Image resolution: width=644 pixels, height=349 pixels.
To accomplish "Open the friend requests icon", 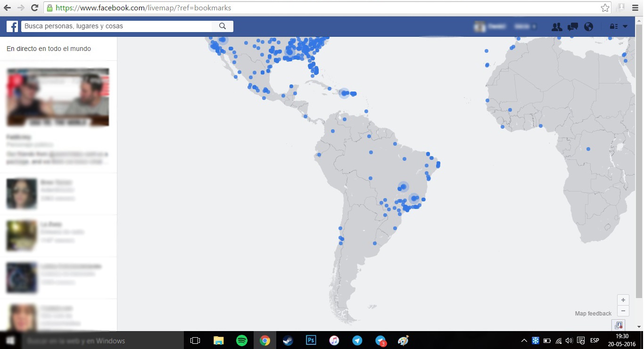I will (x=557, y=27).
